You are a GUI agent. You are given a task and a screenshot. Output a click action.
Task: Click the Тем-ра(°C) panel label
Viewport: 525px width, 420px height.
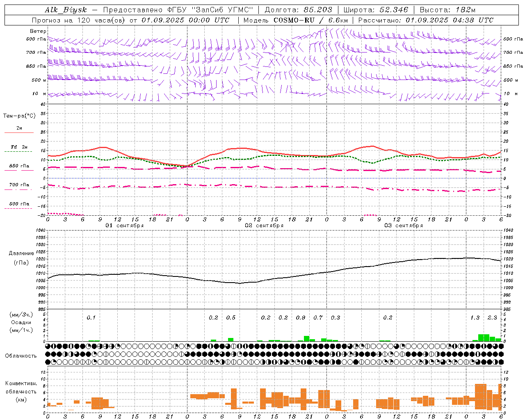point(19,116)
